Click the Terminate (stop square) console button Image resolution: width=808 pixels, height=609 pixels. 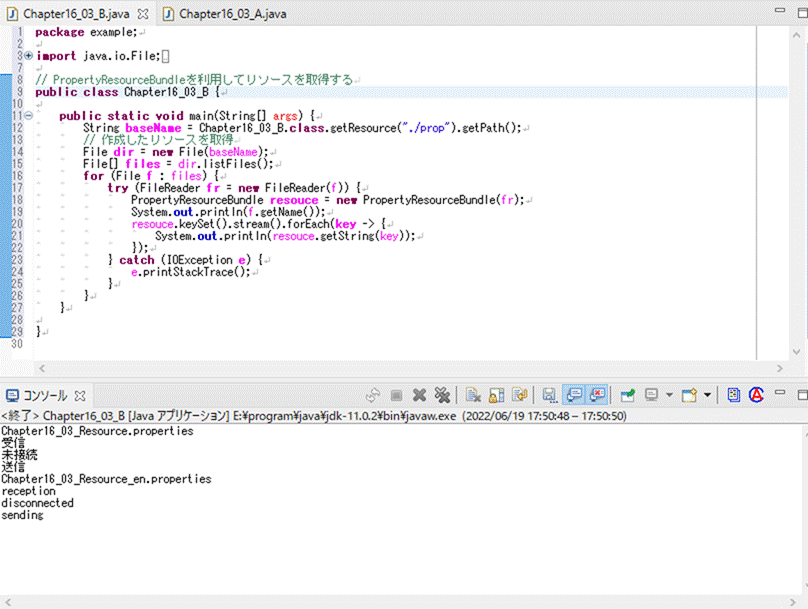396,395
